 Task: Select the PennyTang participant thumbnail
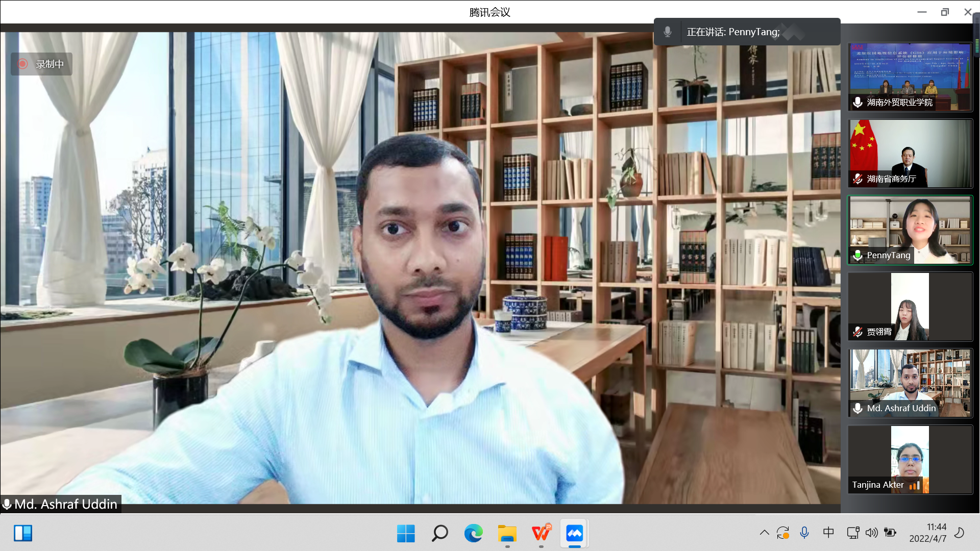point(910,230)
